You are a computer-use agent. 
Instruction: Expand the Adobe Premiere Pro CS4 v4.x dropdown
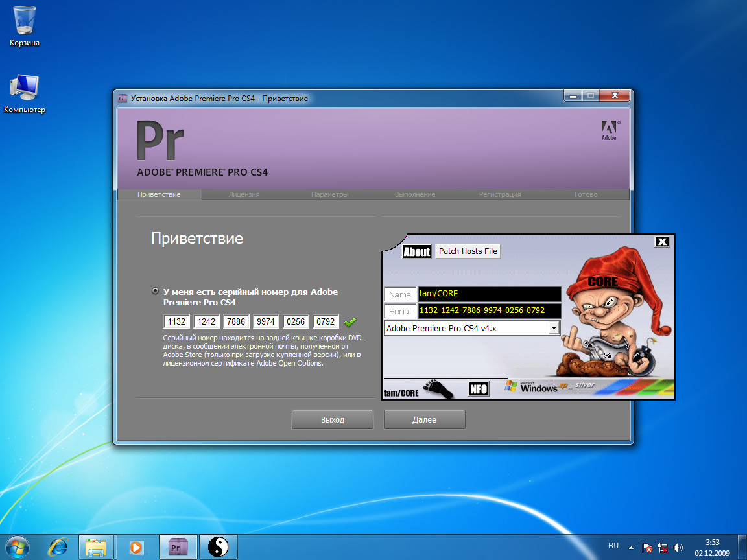pos(553,328)
